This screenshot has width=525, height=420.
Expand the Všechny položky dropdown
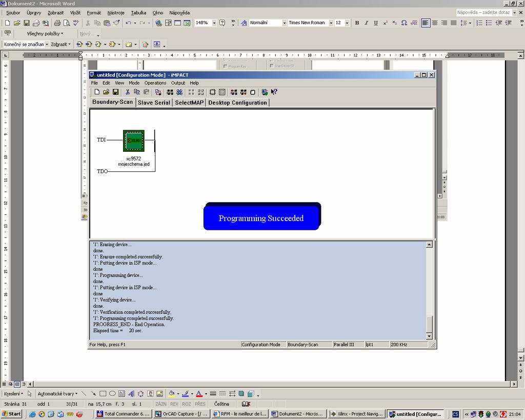point(45,34)
